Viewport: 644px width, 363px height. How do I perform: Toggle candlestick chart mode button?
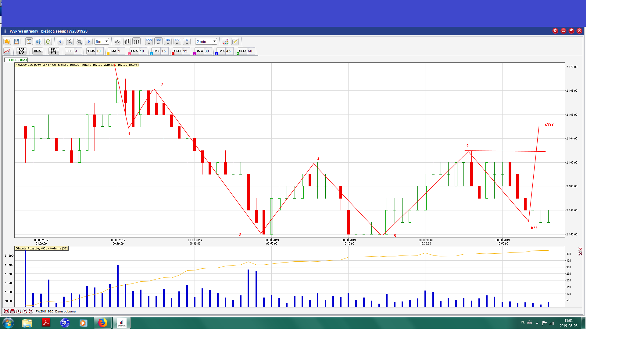click(x=136, y=41)
